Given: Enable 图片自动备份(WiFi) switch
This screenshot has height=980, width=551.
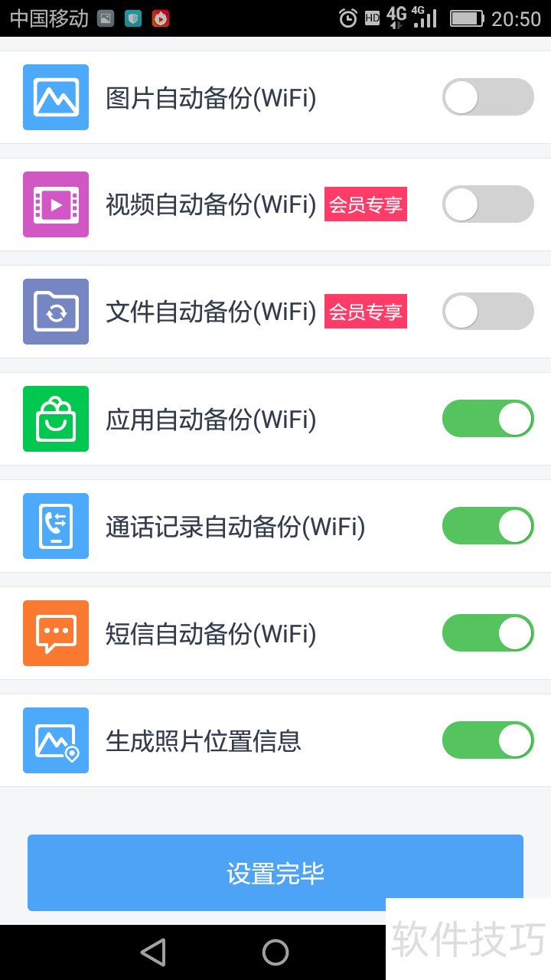Looking at the screenshot, I should [487, 97].
